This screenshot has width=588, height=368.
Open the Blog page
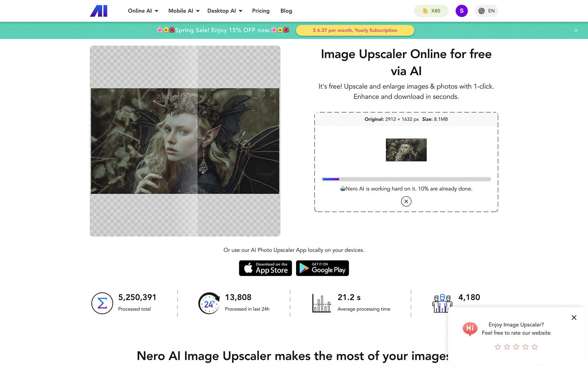pyautogui.click(x=286, y=11)
